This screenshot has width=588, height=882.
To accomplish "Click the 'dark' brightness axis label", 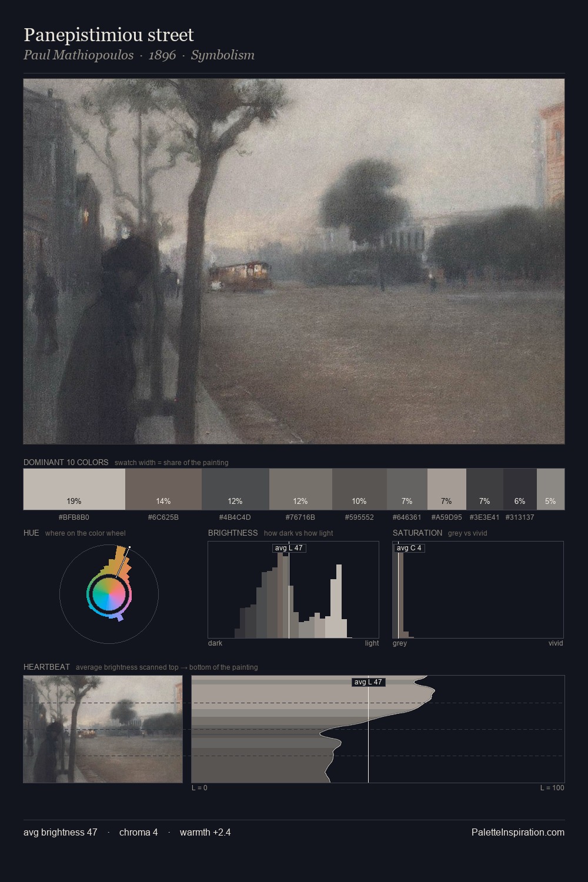I will click(215, 643).
